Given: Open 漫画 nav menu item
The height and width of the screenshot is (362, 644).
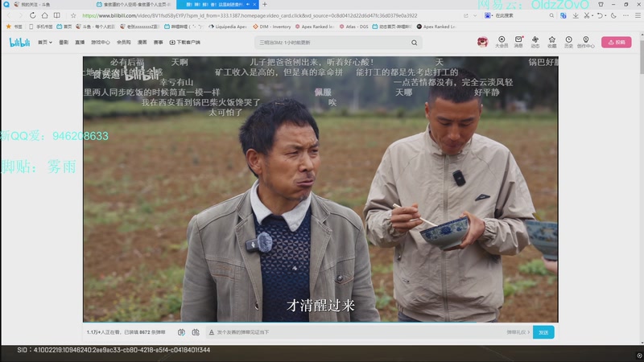Looking at the screenshot, I should click(142, 43).
